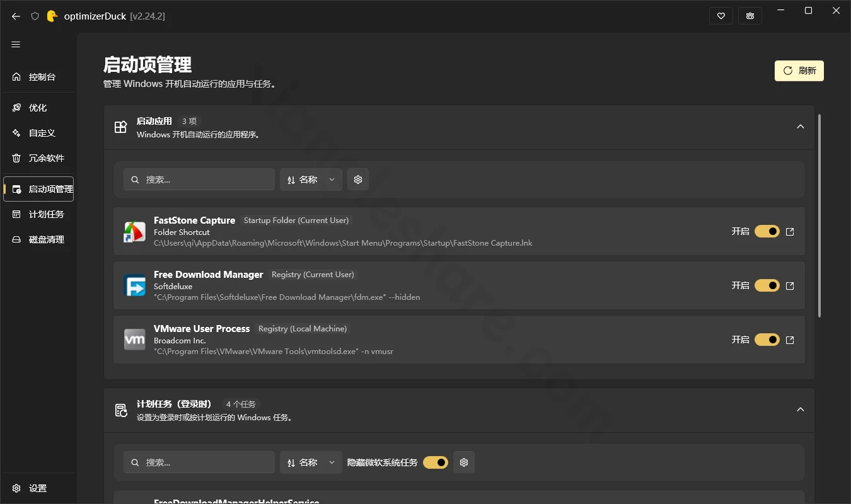Click the vertical scrollbar thumb
The height and width of the screenshot is (504, 851).
tap(819, 215)
